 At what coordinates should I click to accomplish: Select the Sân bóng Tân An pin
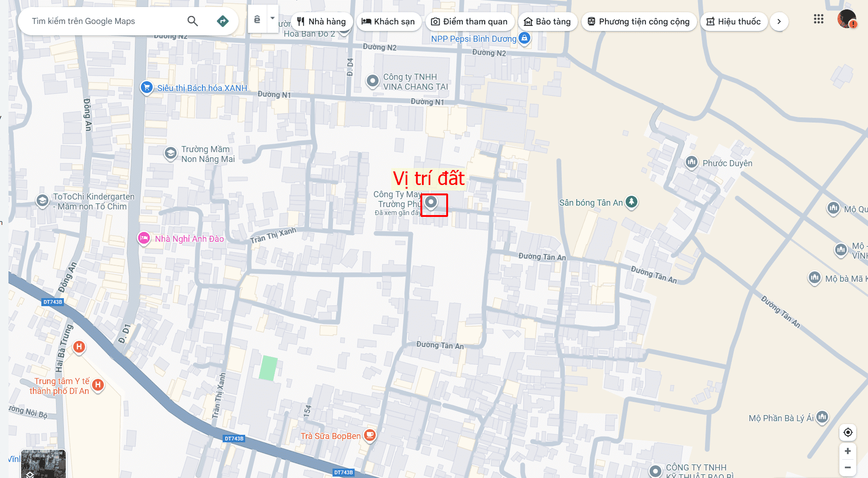[x=632, y=202]
